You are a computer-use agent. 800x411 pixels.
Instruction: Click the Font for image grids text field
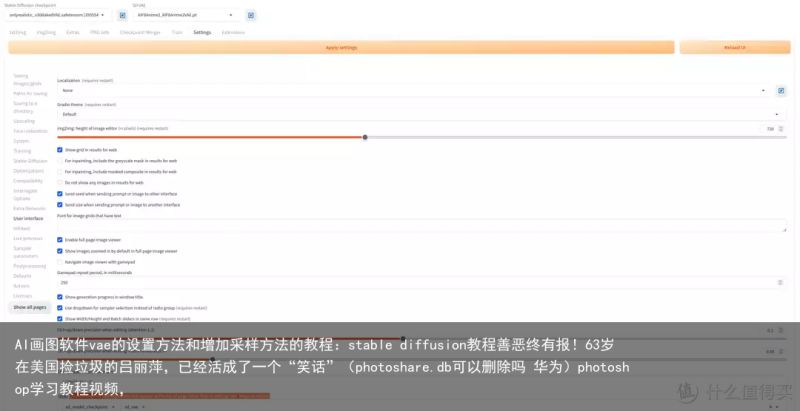tap(421, 226)
